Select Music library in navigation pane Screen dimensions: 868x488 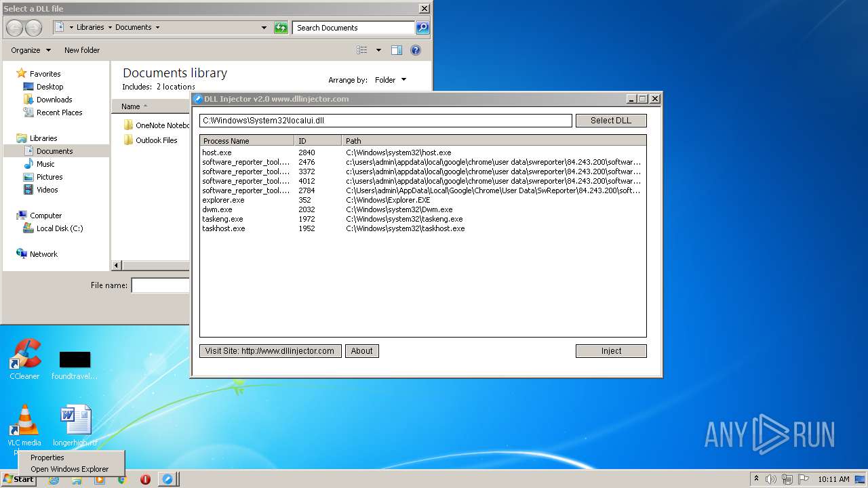(45, 164)
